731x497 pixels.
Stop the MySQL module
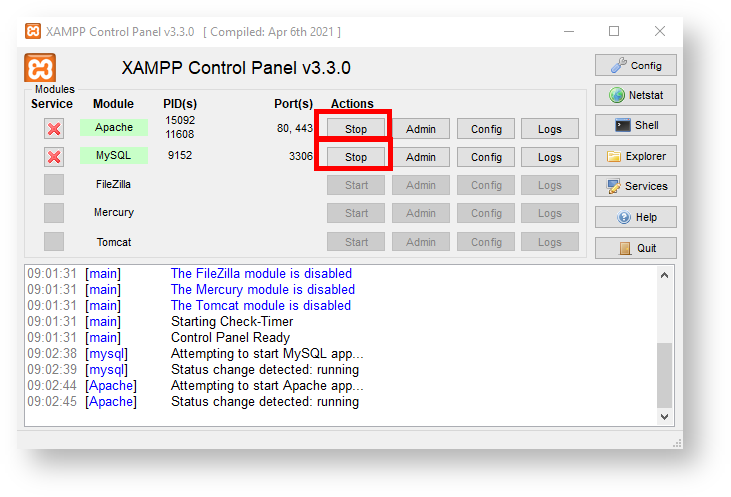coord(356,157)
